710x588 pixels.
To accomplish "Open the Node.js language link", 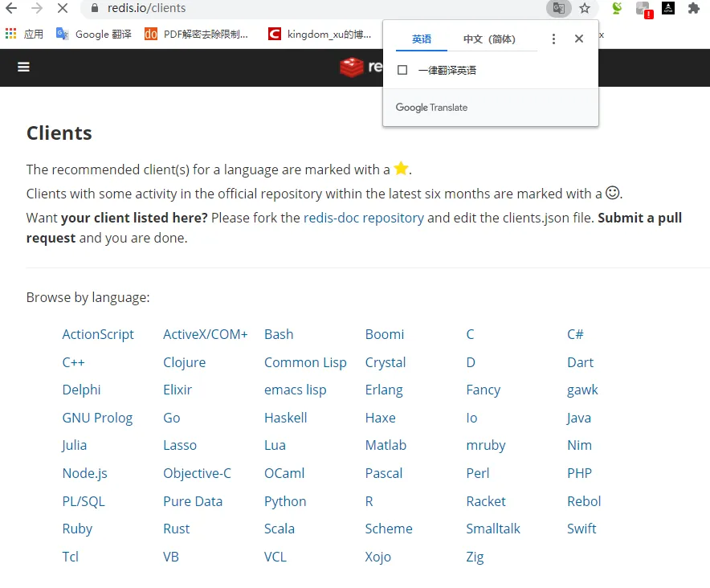I will 84,473.
